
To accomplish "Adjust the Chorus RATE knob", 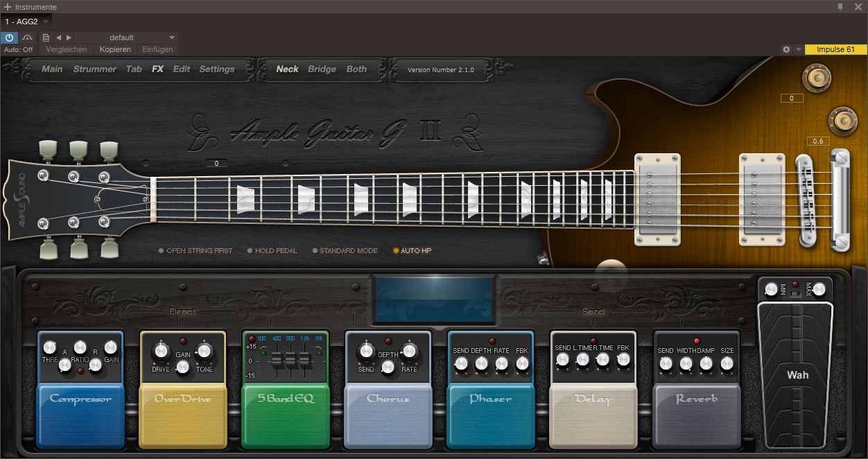I will pos(409,351).
